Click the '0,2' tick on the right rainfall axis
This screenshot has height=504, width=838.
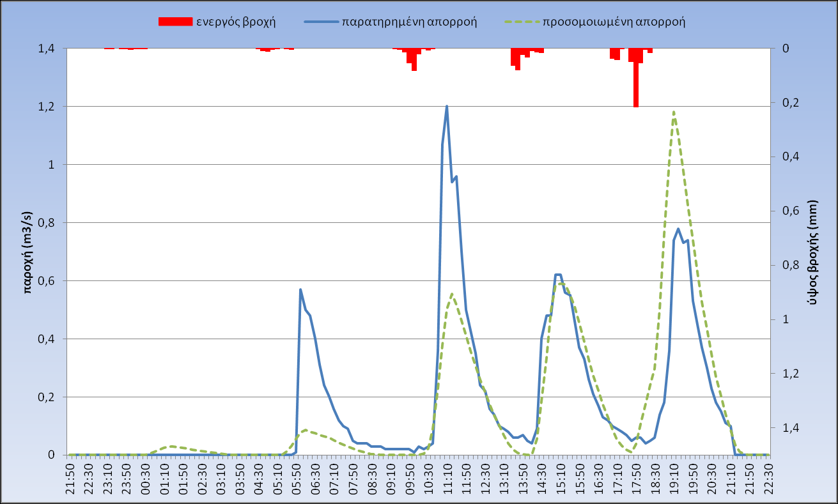791,103
